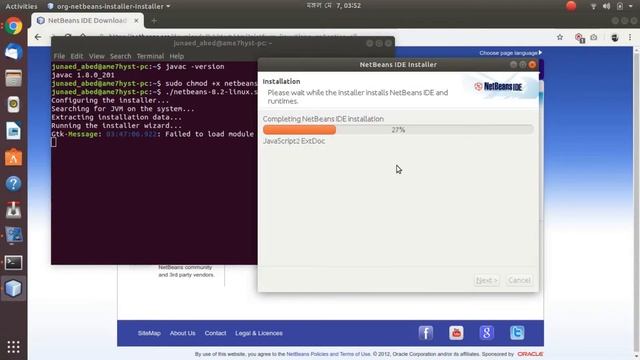Click 'Running the installer wizard...' terminal line
Image resolution: width=640 pixels, height=360 pixels.
[116, 126]
